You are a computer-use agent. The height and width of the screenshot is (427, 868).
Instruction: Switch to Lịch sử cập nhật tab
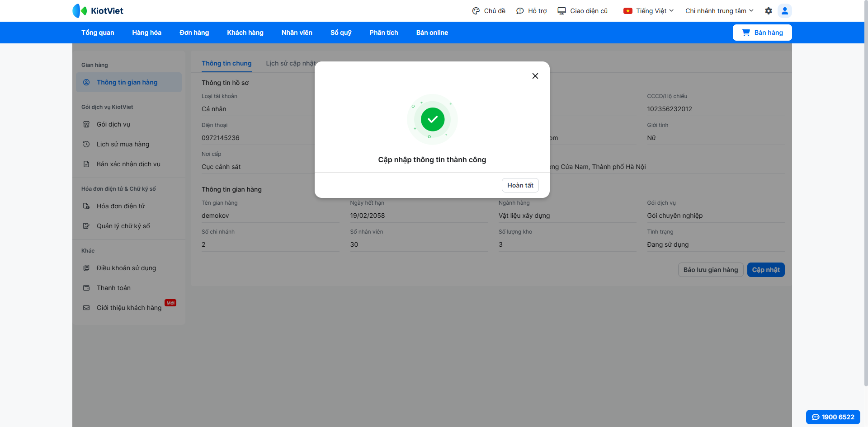(x=290, y=63)
